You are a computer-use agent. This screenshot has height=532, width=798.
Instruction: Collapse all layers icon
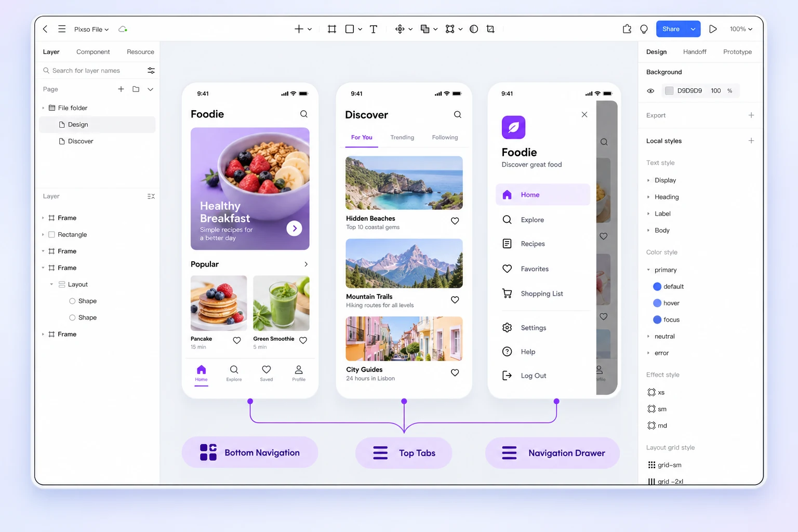151,196
